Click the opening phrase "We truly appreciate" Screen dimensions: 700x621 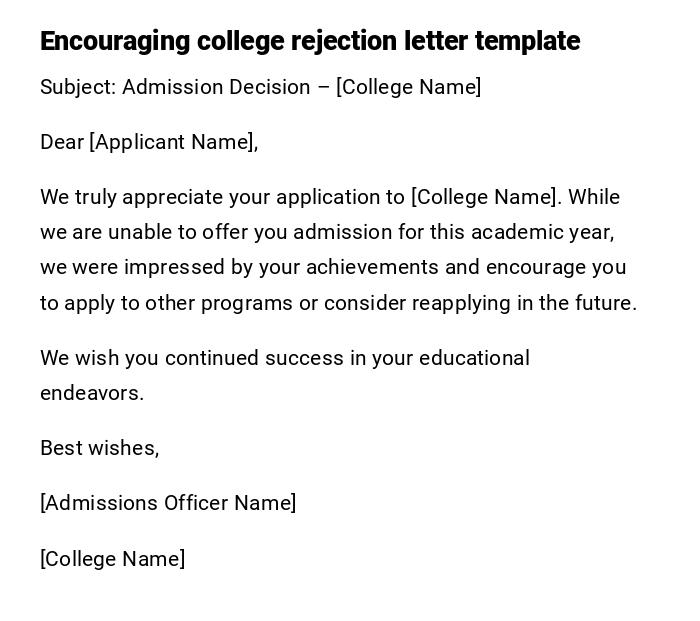point(131,197)
